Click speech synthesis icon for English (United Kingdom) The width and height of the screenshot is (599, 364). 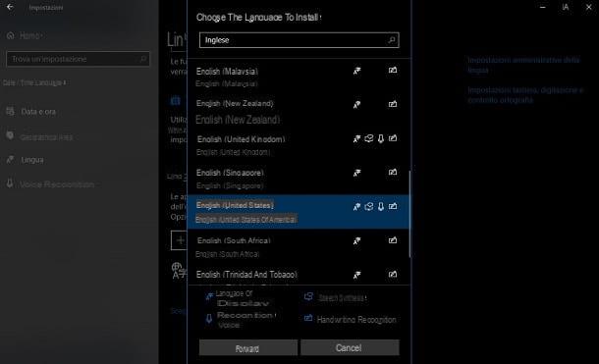pos(368,138)
